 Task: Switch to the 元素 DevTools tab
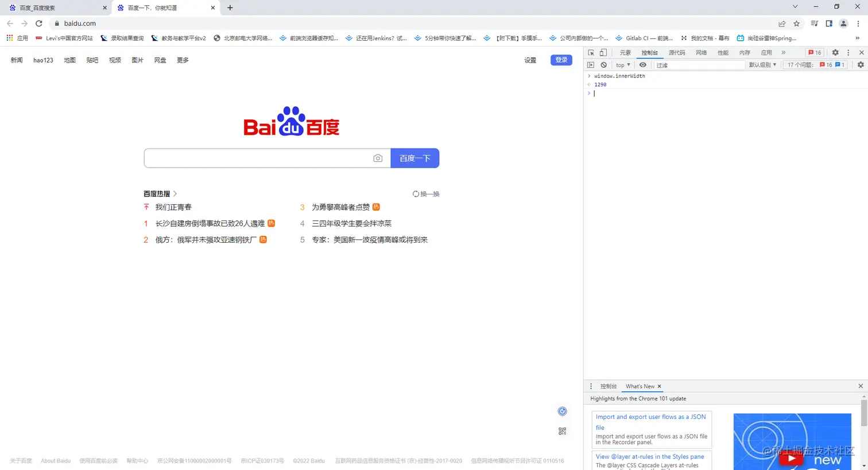tap(625, 52)
